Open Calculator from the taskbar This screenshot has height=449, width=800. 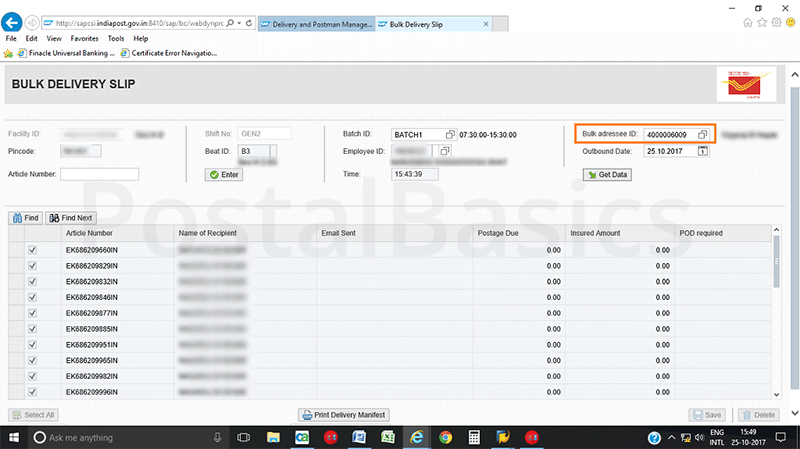click(x=474, y=437)
